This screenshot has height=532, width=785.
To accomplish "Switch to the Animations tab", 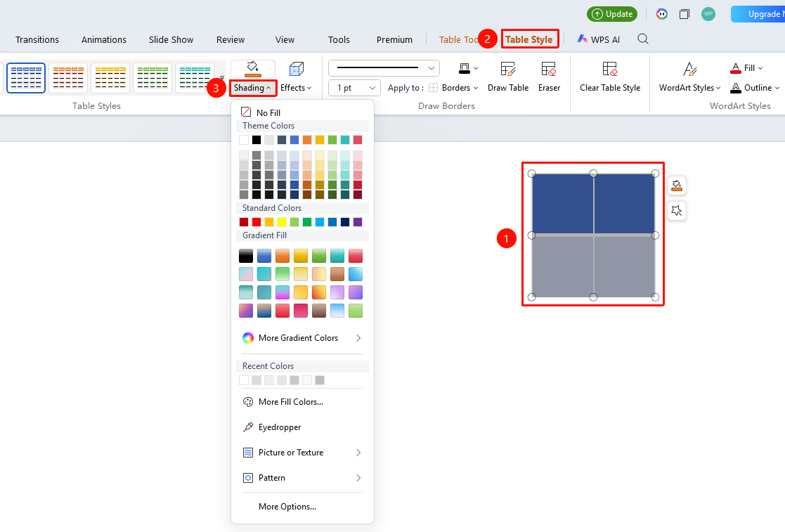I will pyautogui.click(x=103, y=39).
